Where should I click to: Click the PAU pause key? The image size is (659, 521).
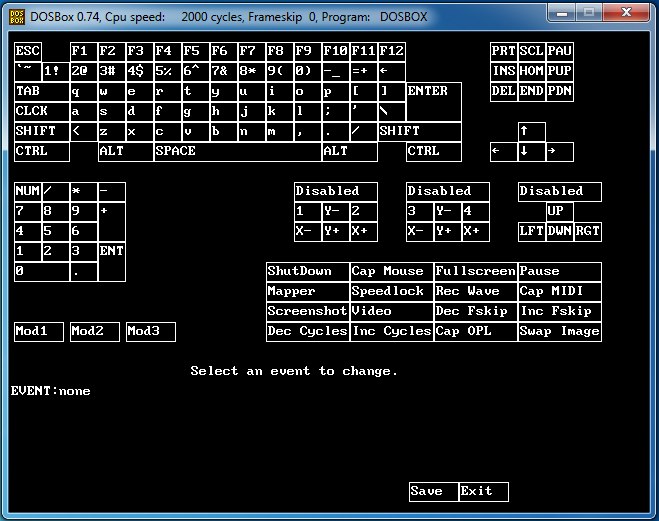pyautogui.click(x=560, y=51)
